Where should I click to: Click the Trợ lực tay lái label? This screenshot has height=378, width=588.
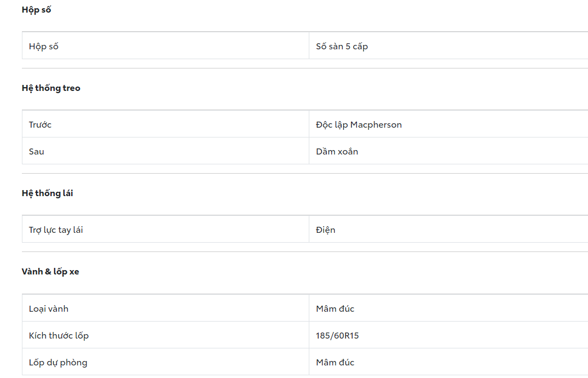click(x=56, y=230)
